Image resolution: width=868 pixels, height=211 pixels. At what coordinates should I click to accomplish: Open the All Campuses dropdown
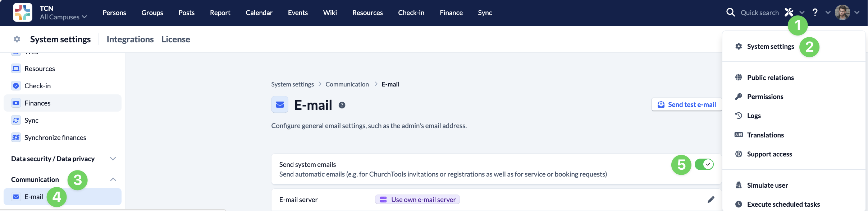point(63,17)
